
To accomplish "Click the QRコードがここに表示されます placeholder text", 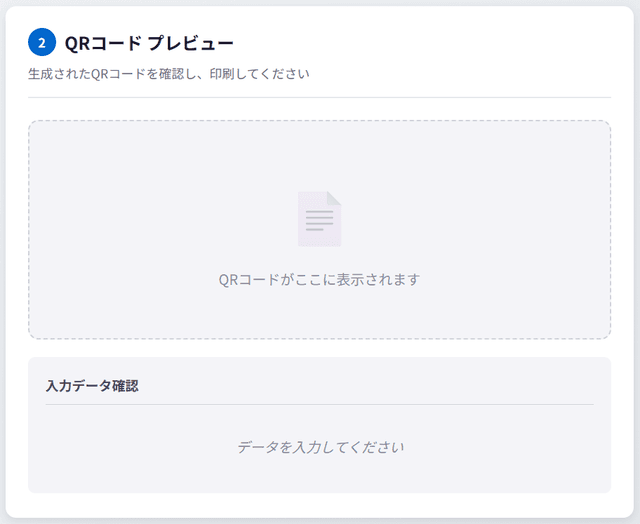I will (x=319, y=279).
